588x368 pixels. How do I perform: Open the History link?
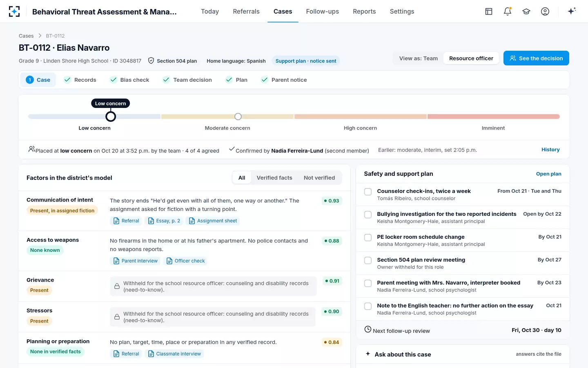[x=550, y=150]
